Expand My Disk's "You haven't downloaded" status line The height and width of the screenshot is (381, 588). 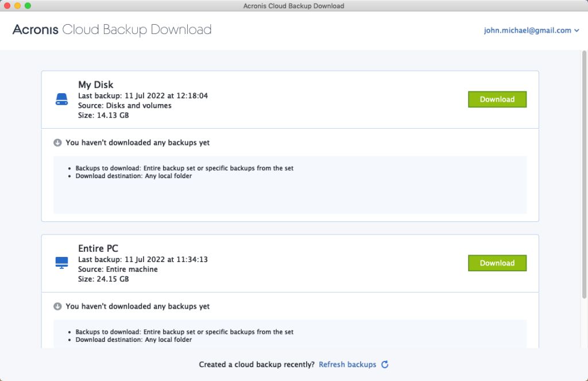[137, 143]
